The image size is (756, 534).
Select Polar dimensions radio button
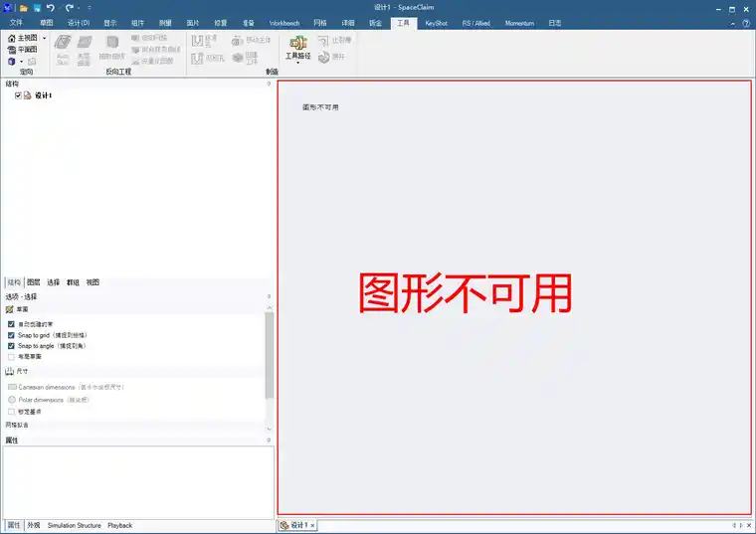click(12, 400)
